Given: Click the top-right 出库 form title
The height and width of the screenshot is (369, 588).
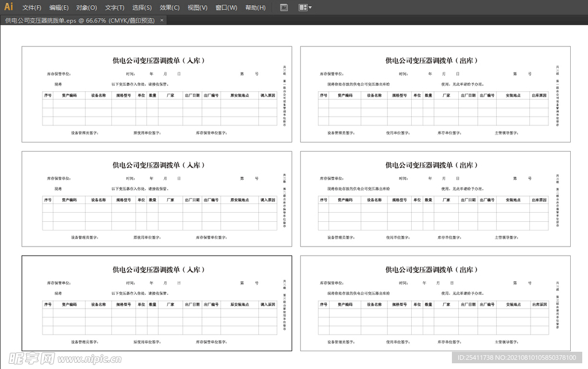Looking at the screenshot, I should (432, 60).
